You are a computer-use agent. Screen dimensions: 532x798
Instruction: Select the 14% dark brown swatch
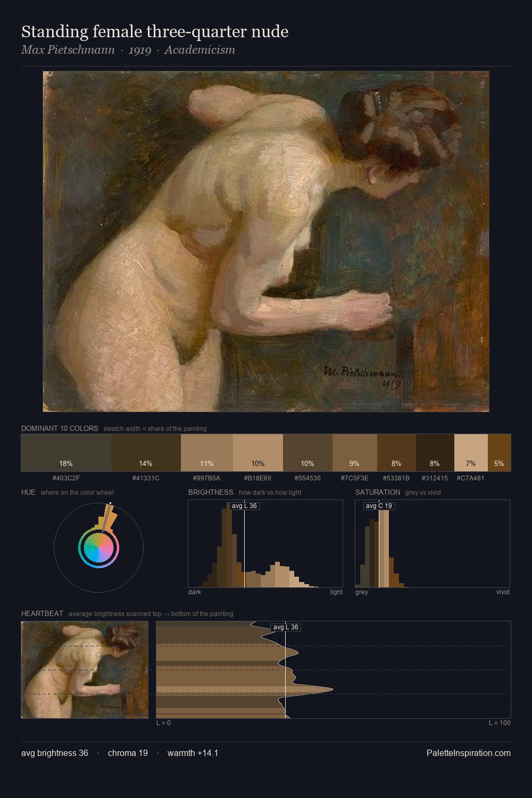(146, 453)
